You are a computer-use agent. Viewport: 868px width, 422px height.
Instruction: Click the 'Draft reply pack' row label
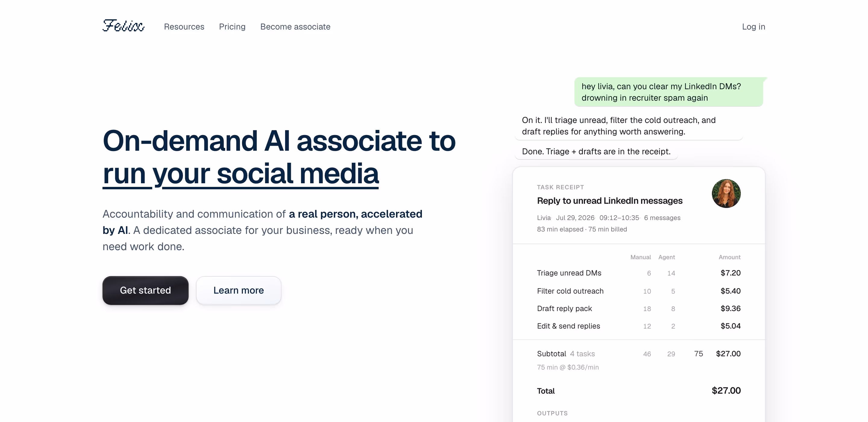pos(565,308)
